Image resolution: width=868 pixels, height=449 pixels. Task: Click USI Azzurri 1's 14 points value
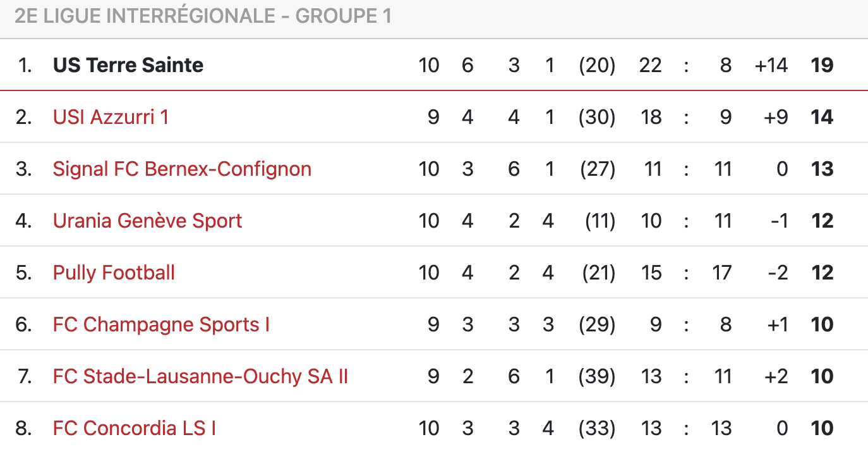tap(822, 117)
